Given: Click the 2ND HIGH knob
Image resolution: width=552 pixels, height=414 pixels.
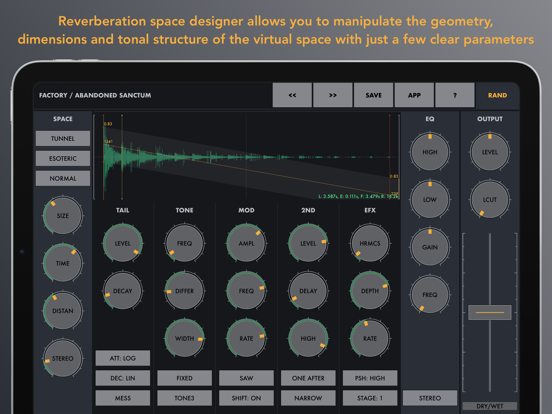Looking at the screenshot, I should (308, 338).
